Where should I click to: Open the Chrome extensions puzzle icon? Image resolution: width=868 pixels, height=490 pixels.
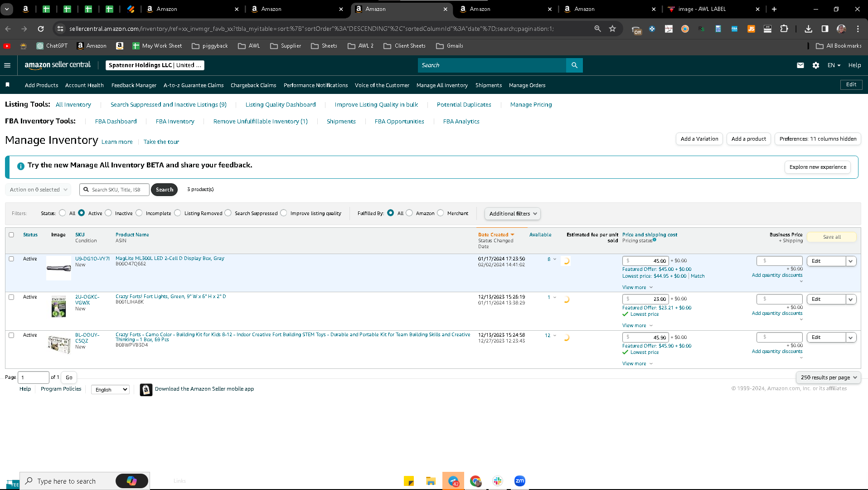pyautogui.click(x=784, y=29)
